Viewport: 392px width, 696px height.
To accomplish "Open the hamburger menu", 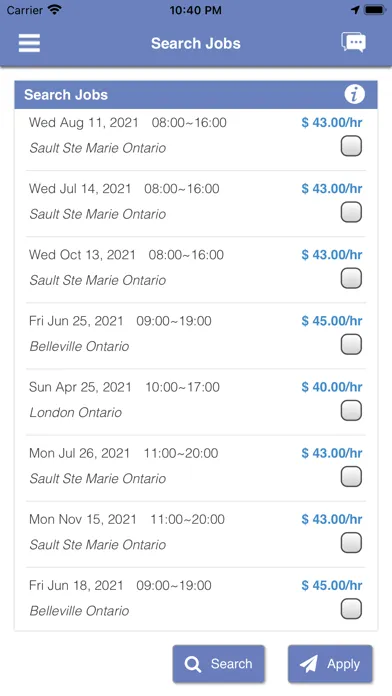I will [x=29, y=43].
